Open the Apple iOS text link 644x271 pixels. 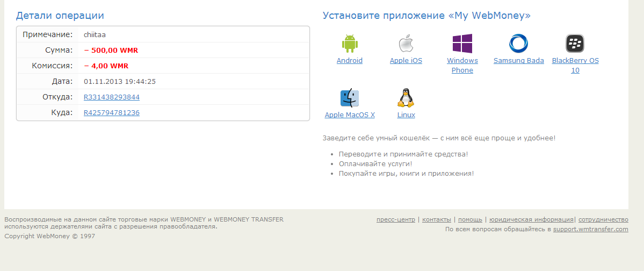pyautogui.click(x=406, y=60)
